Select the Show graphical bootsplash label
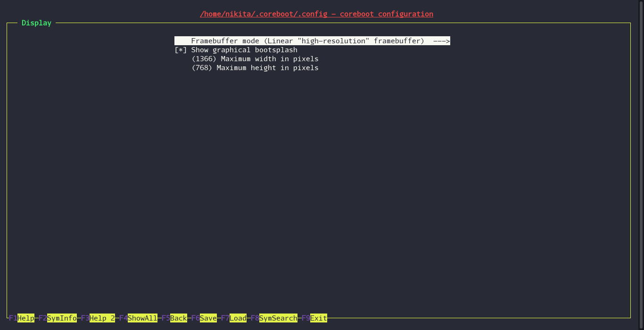 click(244, 50)
